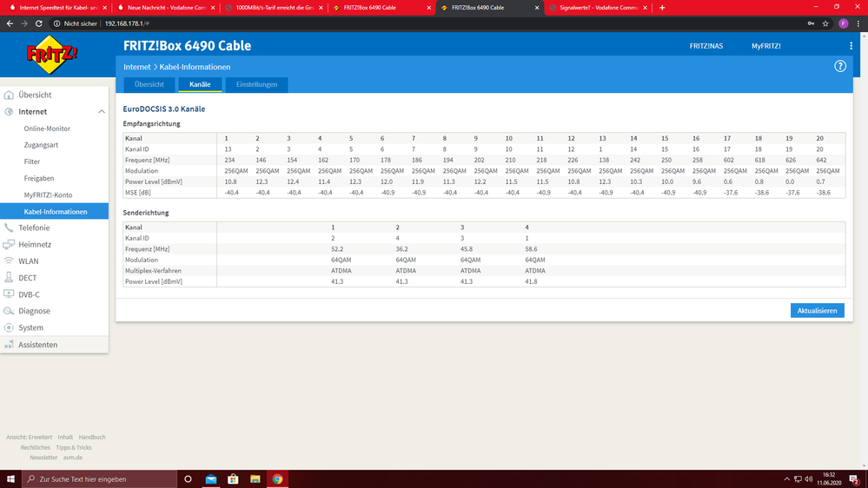The image size is (868, 488).
Task: Click Internet breadcrumb link
Action: pyautogui.click(x=136, y=66)
